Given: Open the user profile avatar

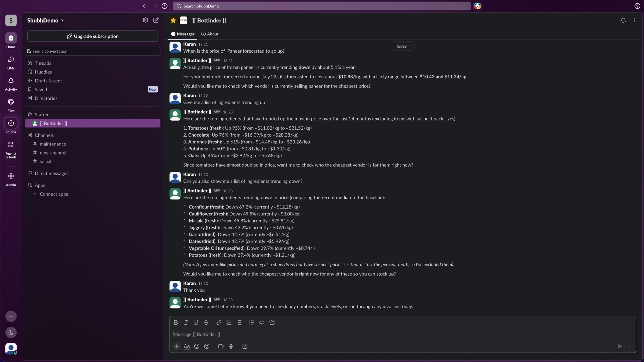Looking at the screenshot, I should tap(11, 349).
